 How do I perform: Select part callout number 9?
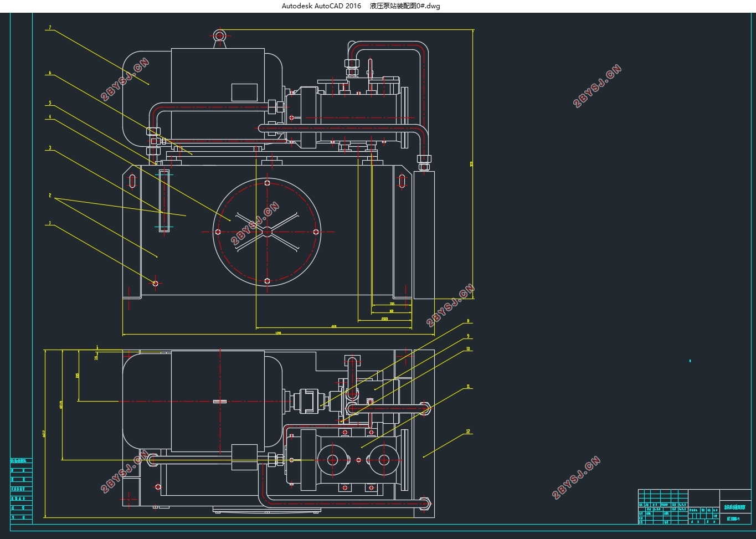click(x=468, y=336)
